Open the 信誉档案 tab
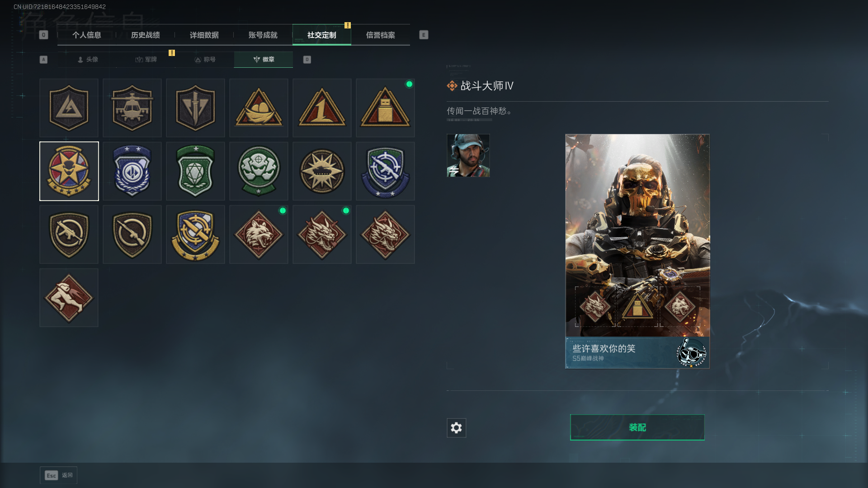This screenshot has width=868, height=488. [381, 35]
